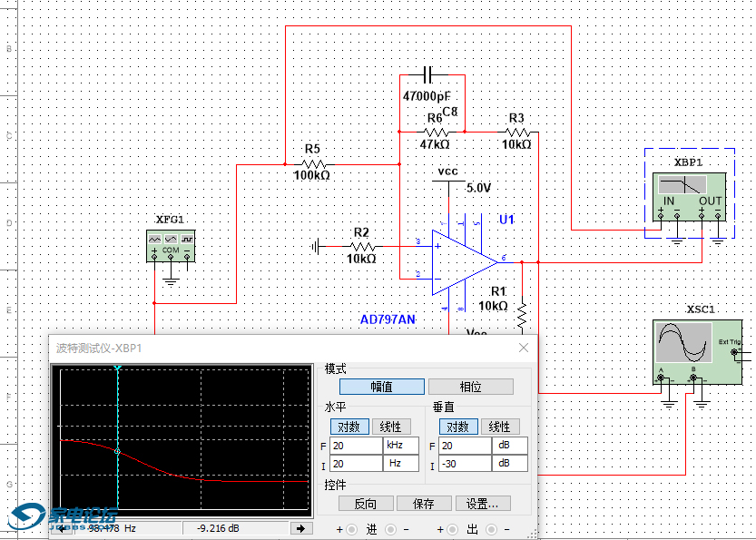This screenshot has height=540, width=756.
Task: Open the Hz horizontal initial unit field
Action: (400, 464)
